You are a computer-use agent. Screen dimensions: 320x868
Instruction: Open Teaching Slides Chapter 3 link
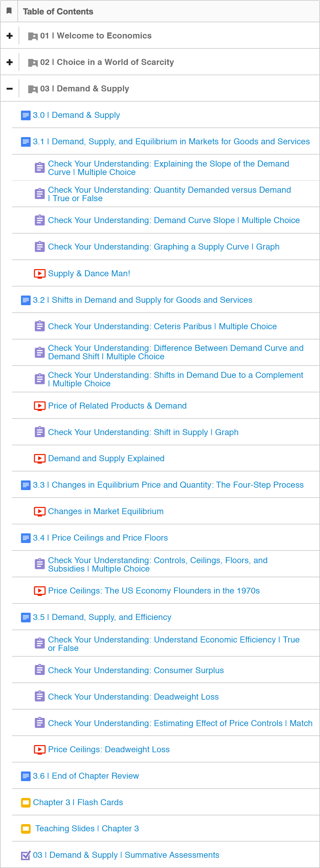click(x=87, y=829)
